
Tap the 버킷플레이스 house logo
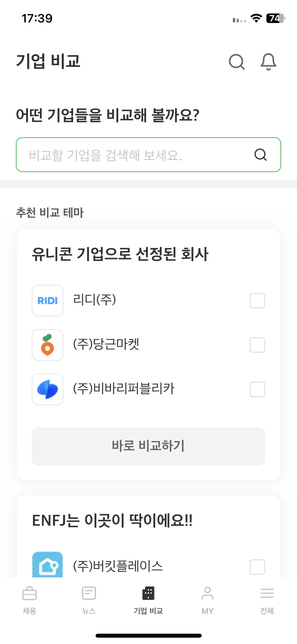(48, 564)
